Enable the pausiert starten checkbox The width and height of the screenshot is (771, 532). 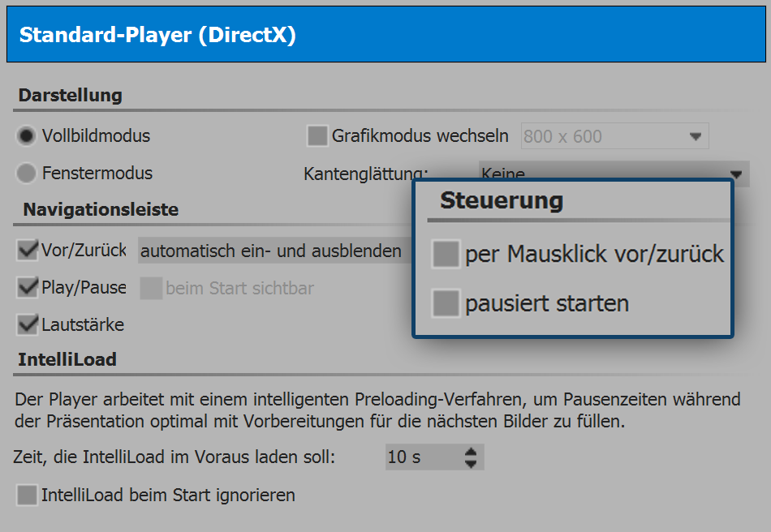tap(445, 303)
